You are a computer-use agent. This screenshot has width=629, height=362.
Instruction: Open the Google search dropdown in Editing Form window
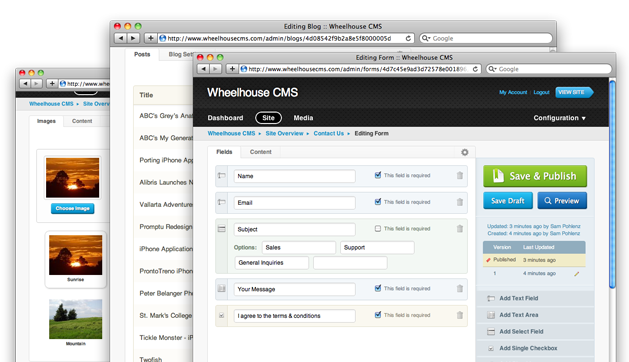pyautogui.click(x=492, y=69)
